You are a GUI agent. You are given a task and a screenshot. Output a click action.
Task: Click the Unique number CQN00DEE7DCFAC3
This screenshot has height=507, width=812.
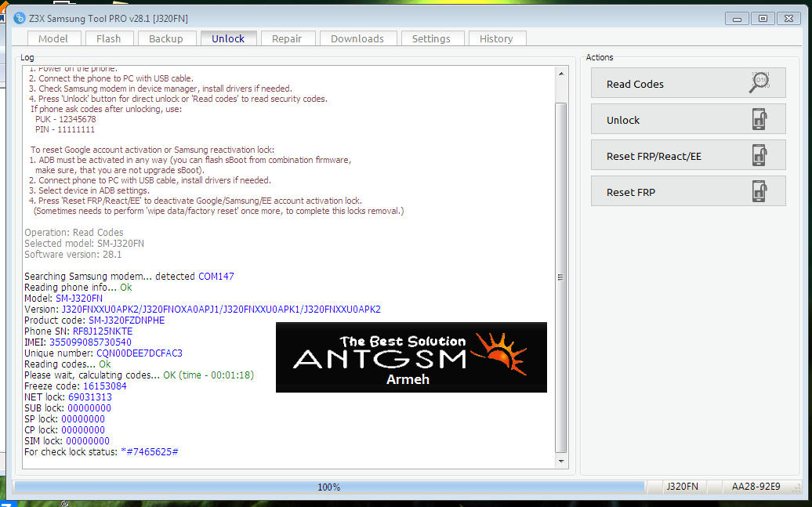tap(140, 353)
